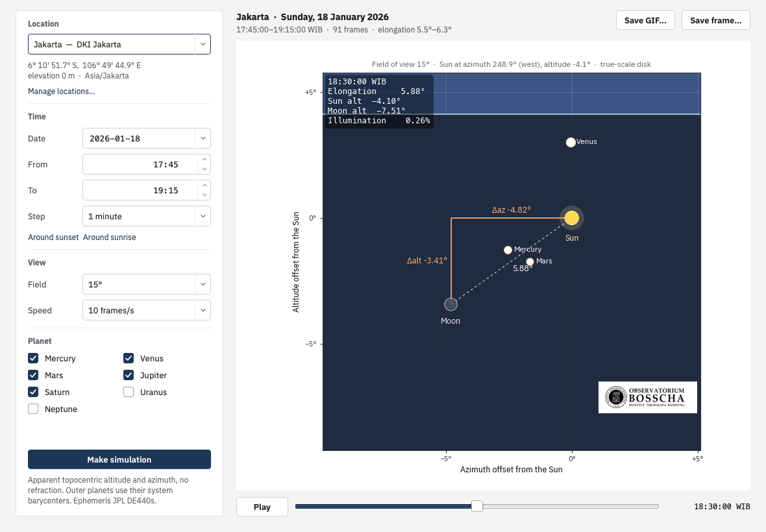Screen dimensions: 766x532
Task: Select the Venus marker in the sky chart
Action: point(571,143)
